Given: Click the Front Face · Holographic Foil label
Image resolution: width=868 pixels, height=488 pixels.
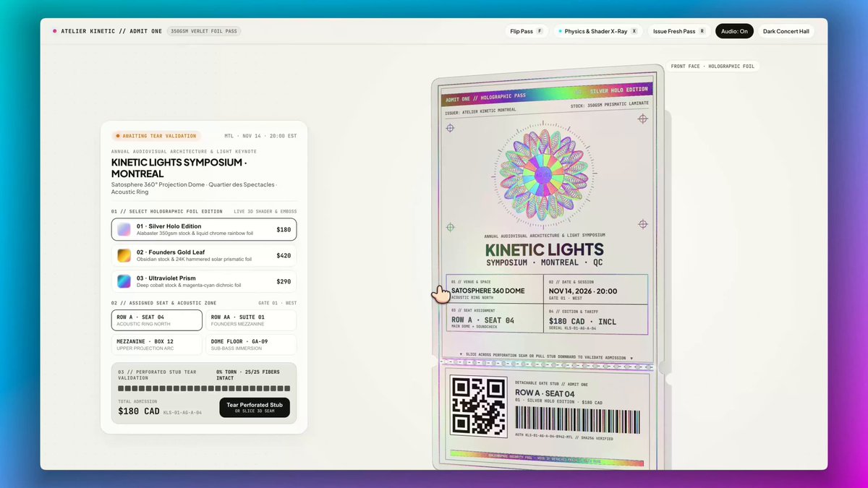Looking at the screenshot, I should tap(712, 67).
